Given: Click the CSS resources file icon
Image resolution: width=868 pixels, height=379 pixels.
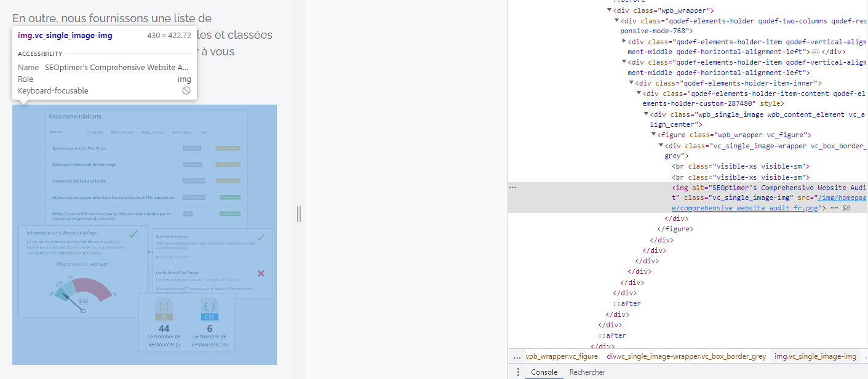Looking at the screenshot, I should click(209, 310).
